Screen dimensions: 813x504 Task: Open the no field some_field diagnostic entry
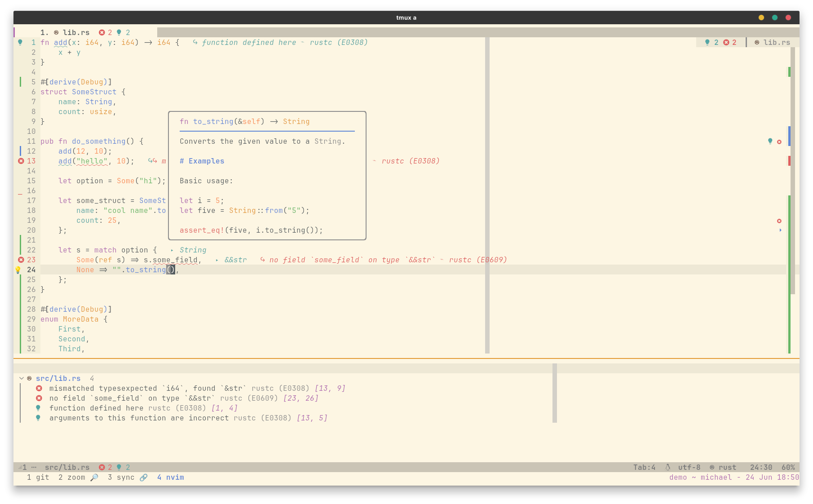pos(184,398)
